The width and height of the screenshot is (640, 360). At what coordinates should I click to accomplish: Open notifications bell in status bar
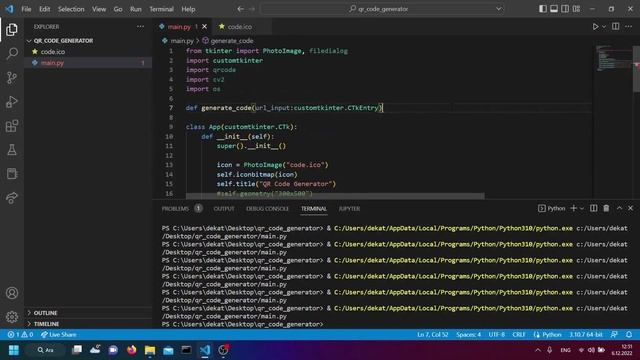[629, 334]
